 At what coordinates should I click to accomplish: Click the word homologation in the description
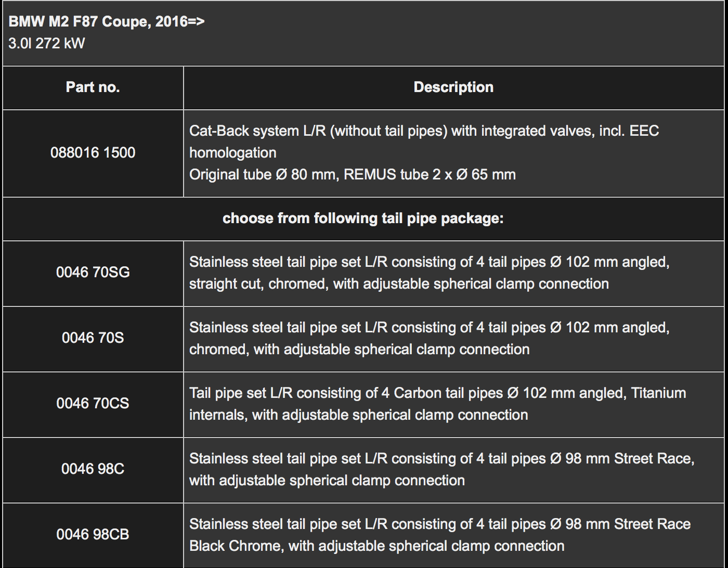pyautogui.click(x=232, y=152)
